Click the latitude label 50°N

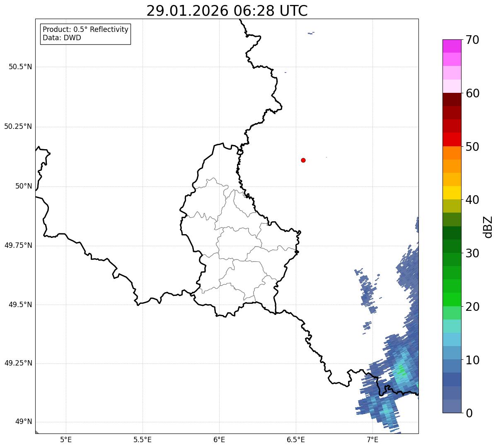click(24, 186)
